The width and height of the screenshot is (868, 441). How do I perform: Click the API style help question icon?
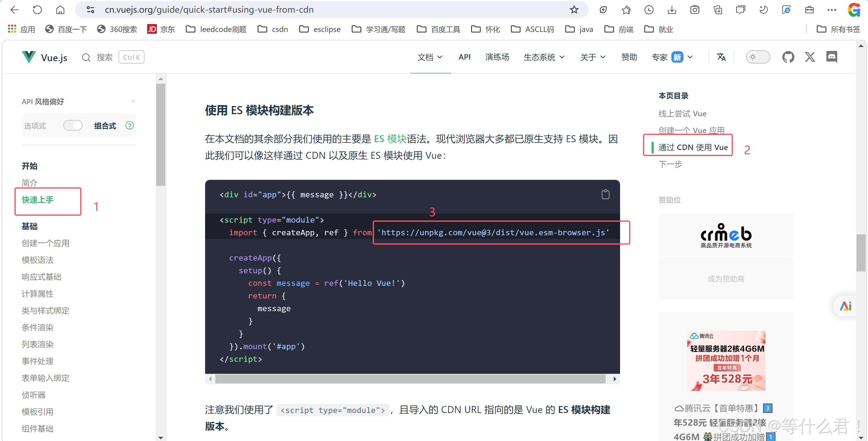(x=129, y=126)
